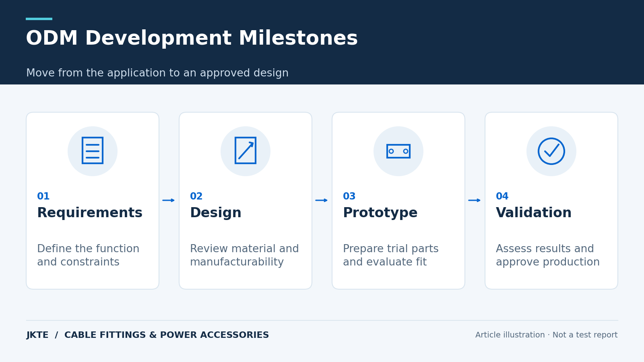Click subtitle 'Move from the application to an approved design'
Screen dimensions: 644x362
point(157,73)
